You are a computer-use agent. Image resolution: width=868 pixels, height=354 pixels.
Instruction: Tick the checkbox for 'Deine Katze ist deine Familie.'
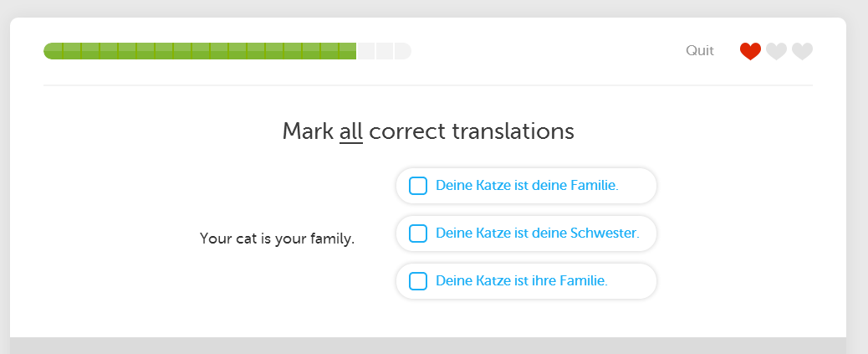pos(418,186)
